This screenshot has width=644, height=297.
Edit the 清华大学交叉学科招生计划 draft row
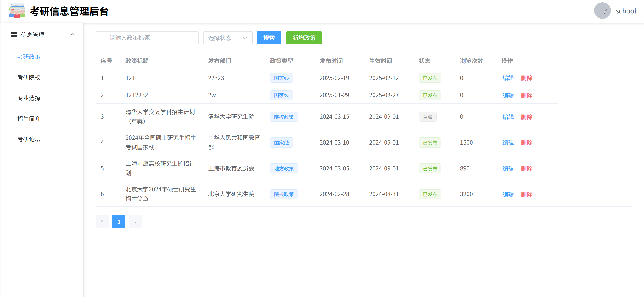[508, 117]
